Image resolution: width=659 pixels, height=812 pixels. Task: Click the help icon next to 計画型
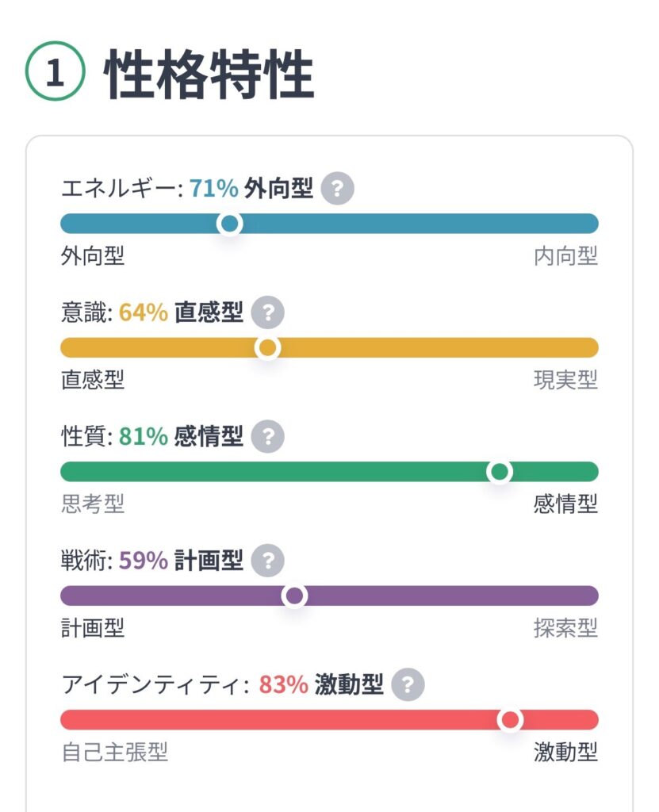coord(268,561)
